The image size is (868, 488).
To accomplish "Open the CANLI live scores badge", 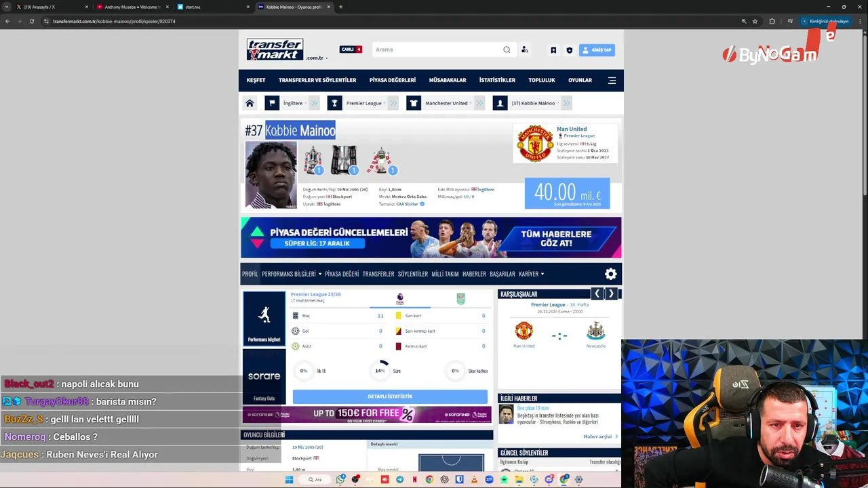I will click(351, 49).
